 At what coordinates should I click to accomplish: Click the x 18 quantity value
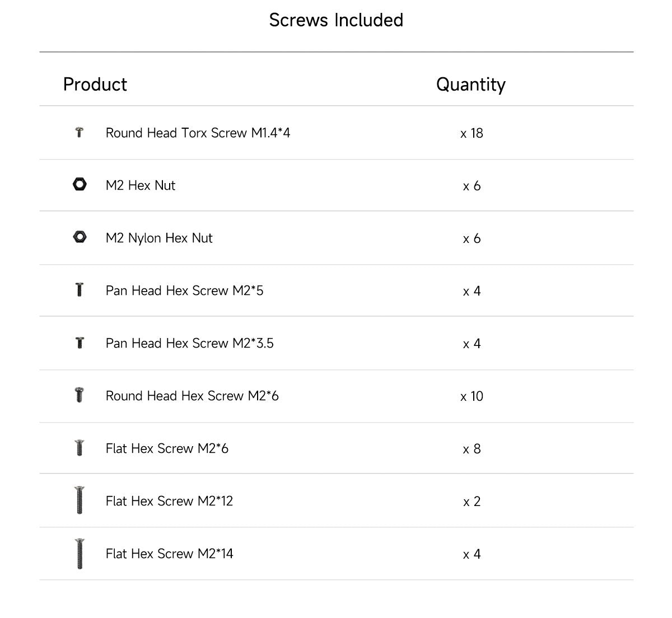point(472,134)
